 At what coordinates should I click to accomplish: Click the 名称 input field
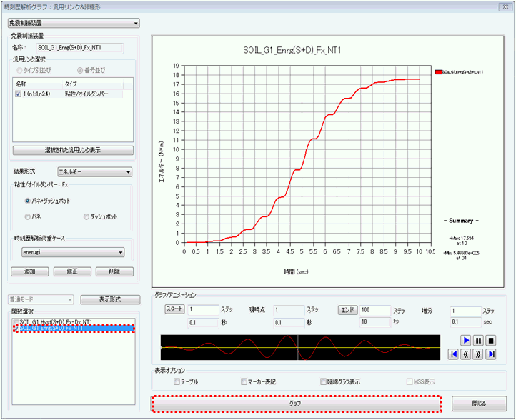click(80, 48)
